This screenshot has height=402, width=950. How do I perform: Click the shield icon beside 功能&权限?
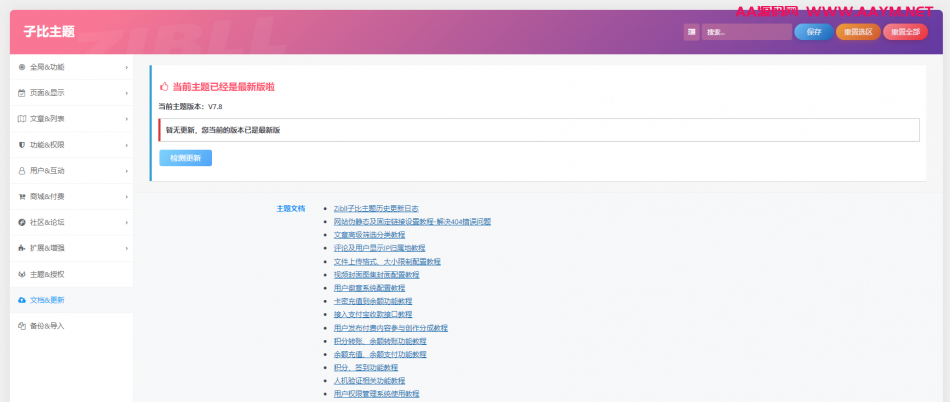point(22,145)
